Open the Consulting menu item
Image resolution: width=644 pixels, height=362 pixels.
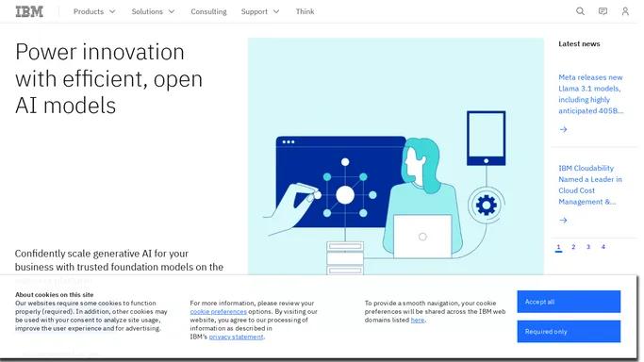click(x=208, y=11)
